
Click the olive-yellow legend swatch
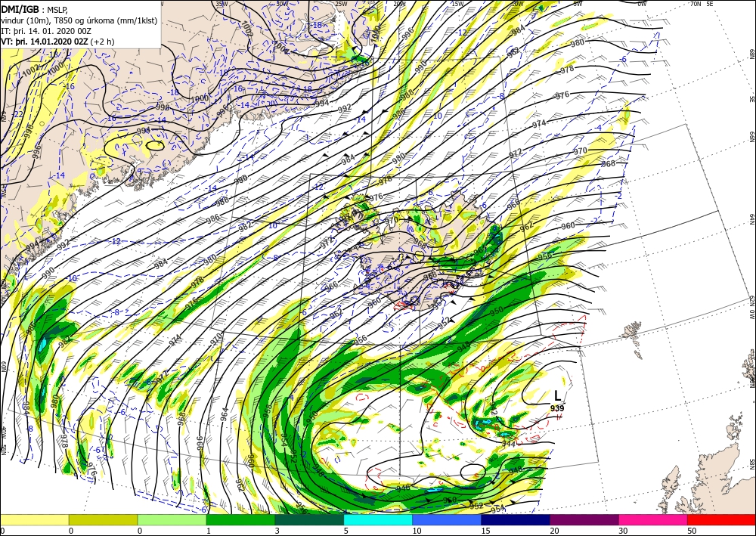point(103,519)
